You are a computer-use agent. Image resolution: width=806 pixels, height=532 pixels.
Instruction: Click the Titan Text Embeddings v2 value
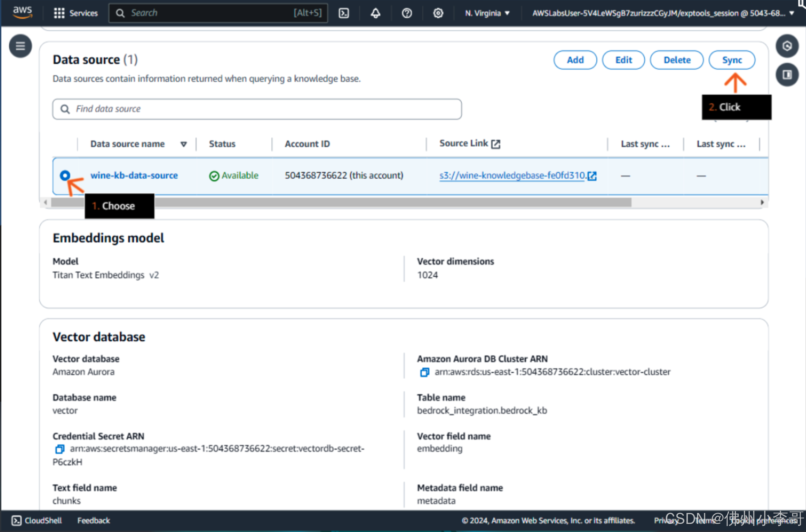(105, 275)
